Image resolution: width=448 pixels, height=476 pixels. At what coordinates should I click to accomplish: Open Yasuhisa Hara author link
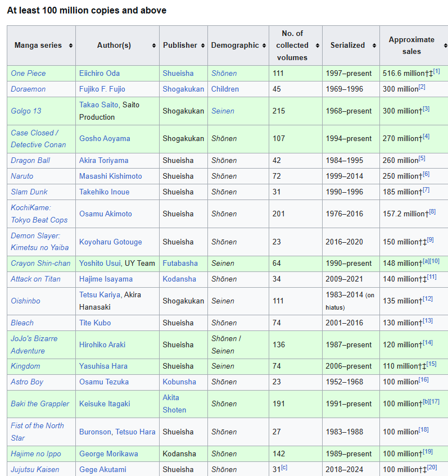point(103,366)
